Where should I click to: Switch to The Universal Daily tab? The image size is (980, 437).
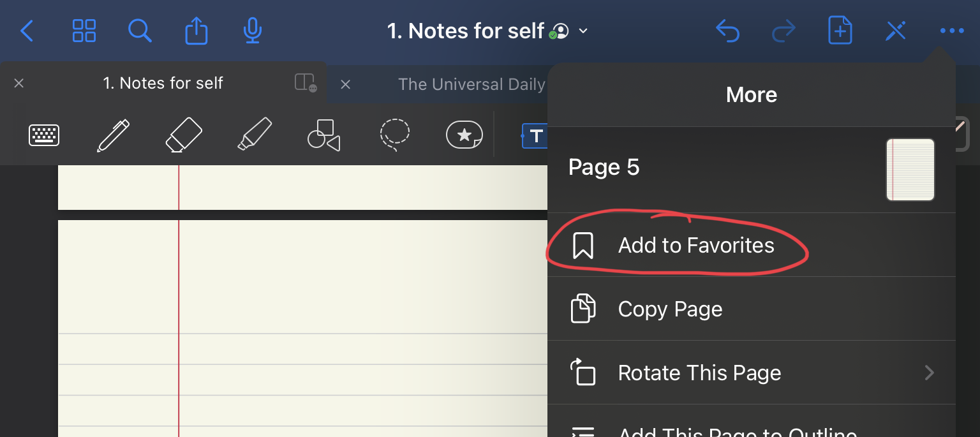tap(471, 84)
